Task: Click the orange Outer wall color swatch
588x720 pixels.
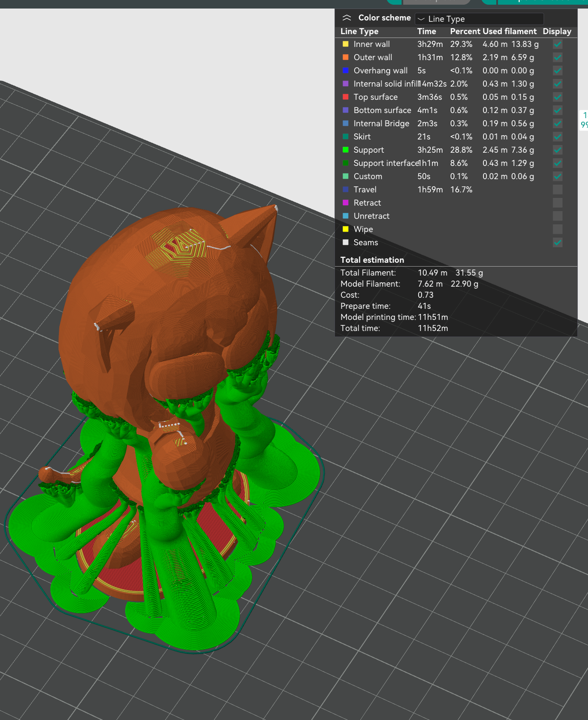Action: click(346, 57)
